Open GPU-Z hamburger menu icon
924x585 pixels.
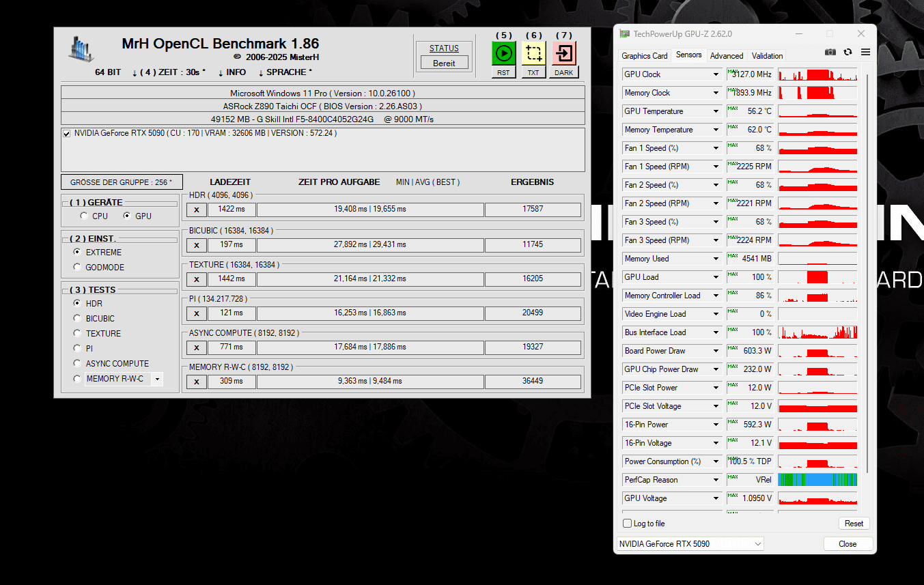865,52
